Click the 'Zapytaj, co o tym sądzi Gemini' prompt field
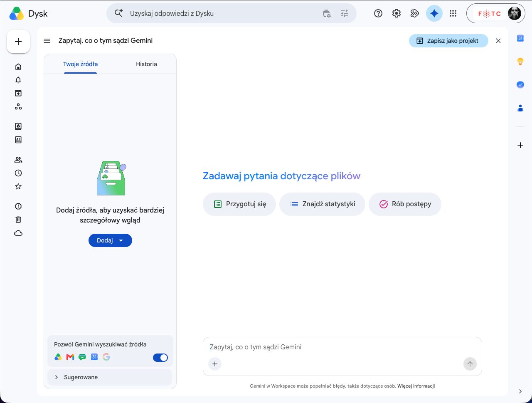 click(x=342, y=347)
